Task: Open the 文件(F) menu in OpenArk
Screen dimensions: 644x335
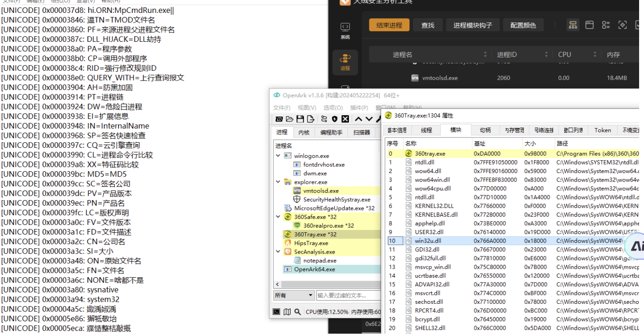Action: pyautogui.click(x=282, y=108)
